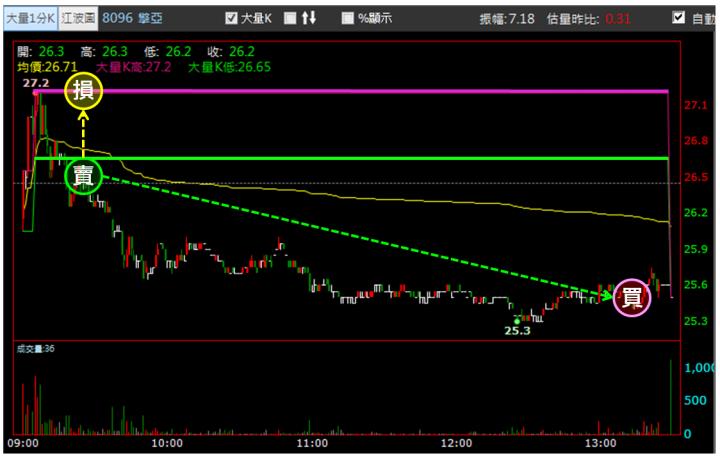The image size is (720, 458).
Task: Click the 10:00 time axis label
Action: 167,443
